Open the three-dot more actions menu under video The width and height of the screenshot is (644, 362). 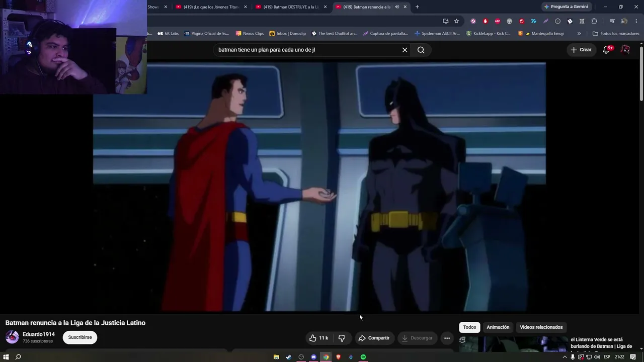(x=447, y=338)
